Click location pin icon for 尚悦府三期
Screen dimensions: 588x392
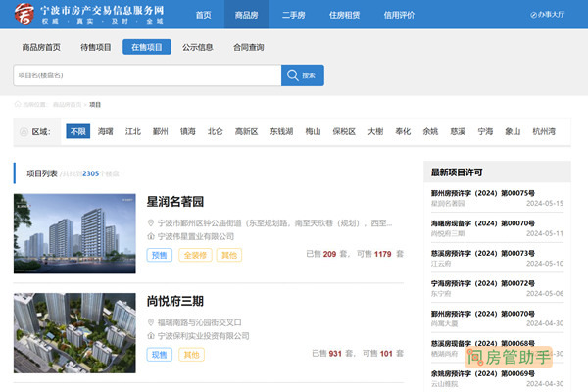tap(151, 322)
